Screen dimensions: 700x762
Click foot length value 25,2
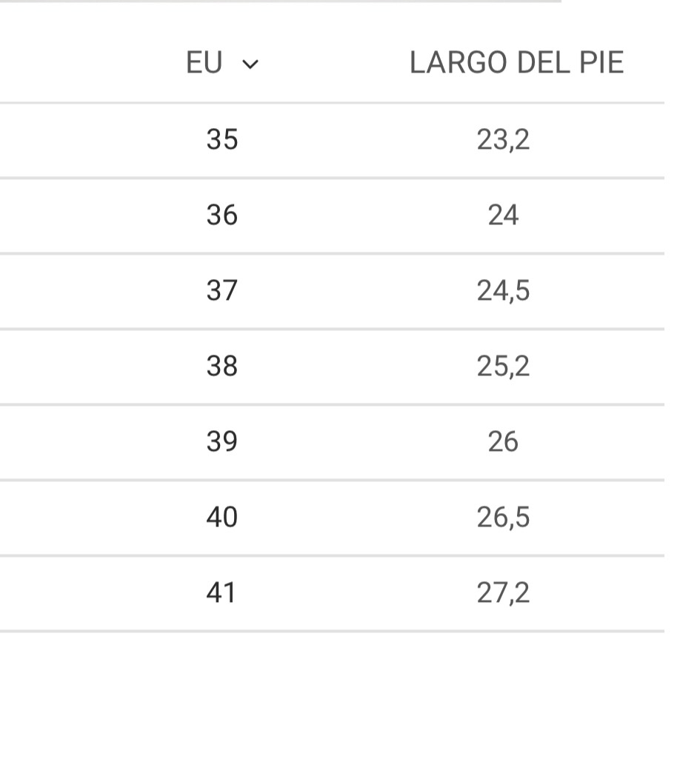503,366
